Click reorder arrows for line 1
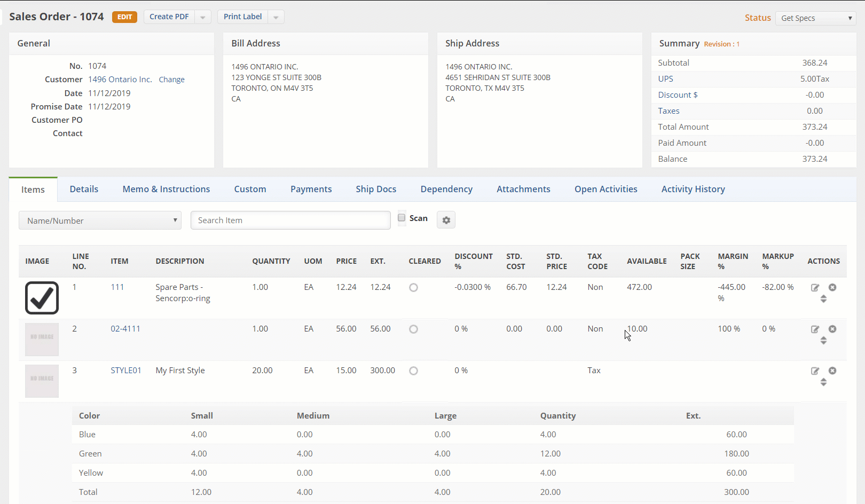Image resolution: width=865 pixels, height=504 pixels. 823,299
